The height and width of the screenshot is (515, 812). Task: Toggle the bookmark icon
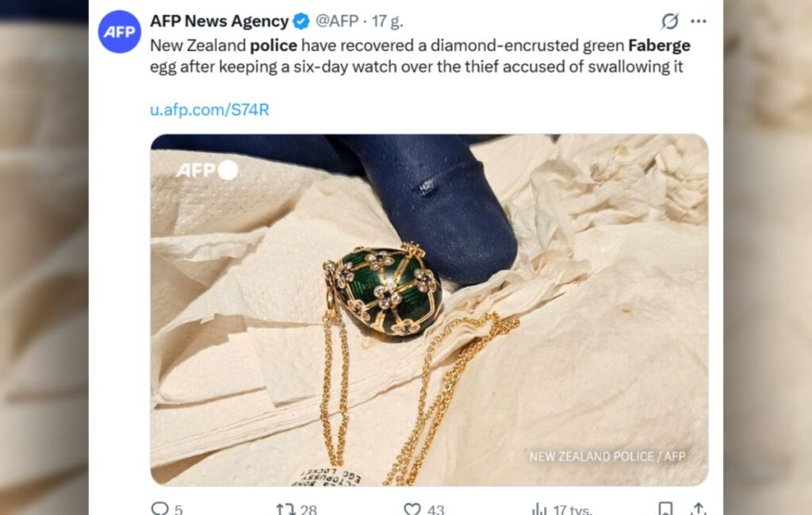click(666, 509)
